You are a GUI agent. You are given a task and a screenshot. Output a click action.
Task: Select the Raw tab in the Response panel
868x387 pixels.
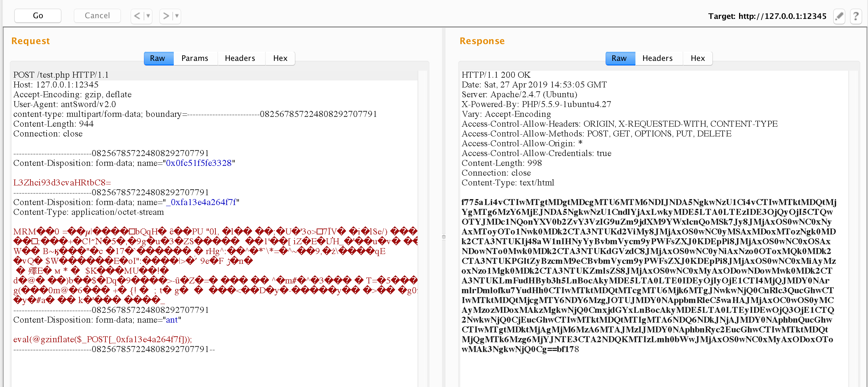[x=620, y=58]
